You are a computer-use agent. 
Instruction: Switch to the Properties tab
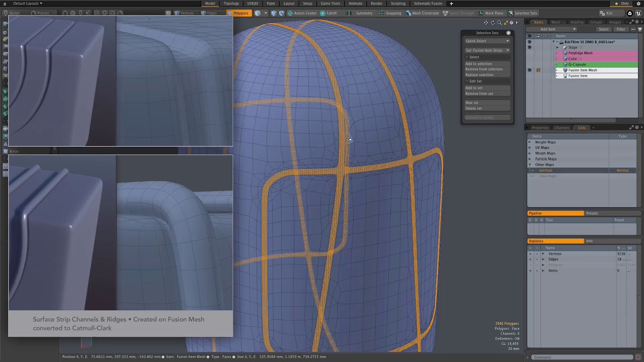(540, 128)
